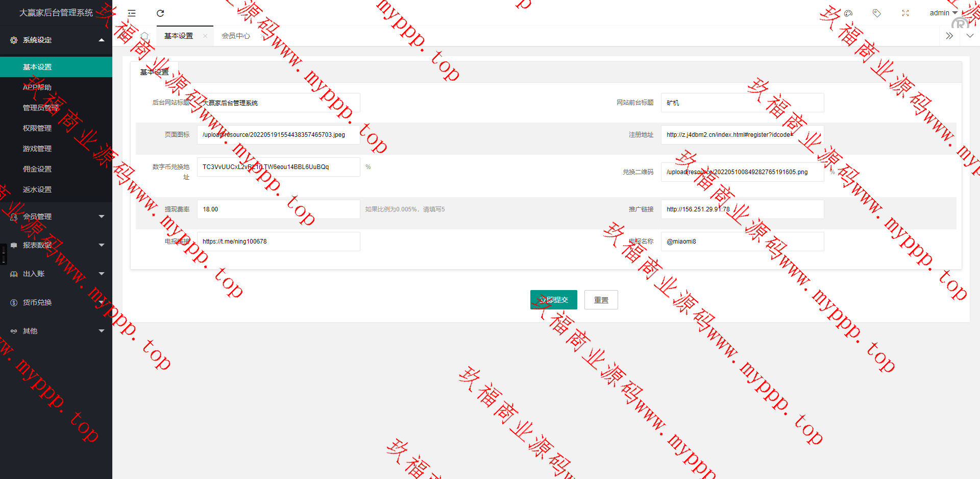This screenshot has width=980, height=479.
Task: Switch to the 会员中心 tab
Action: (x=236, y=36)
